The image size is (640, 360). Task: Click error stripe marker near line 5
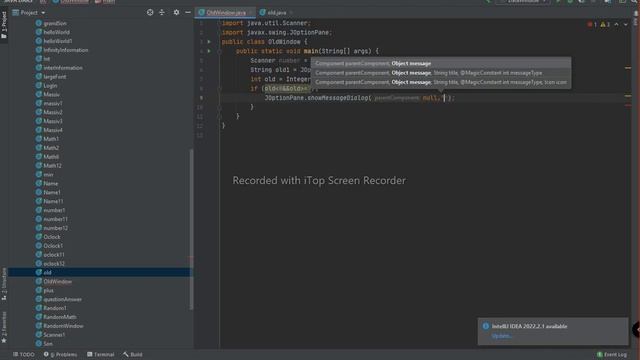tap(628, 68)
